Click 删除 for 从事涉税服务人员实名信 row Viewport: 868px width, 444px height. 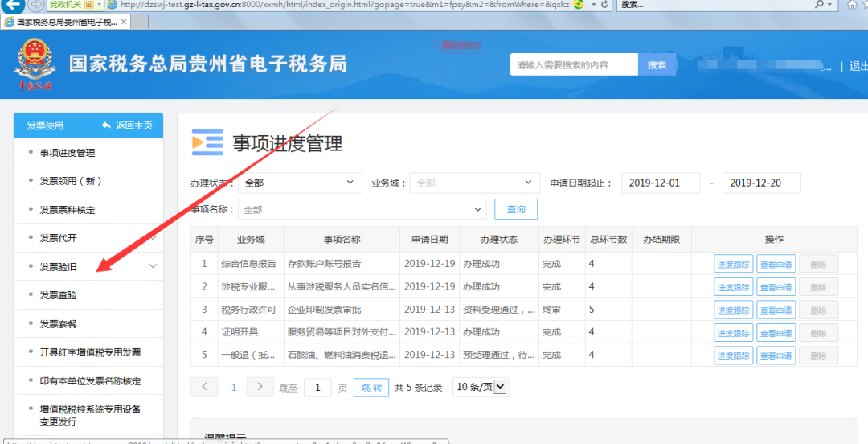(x=819, y=287)
